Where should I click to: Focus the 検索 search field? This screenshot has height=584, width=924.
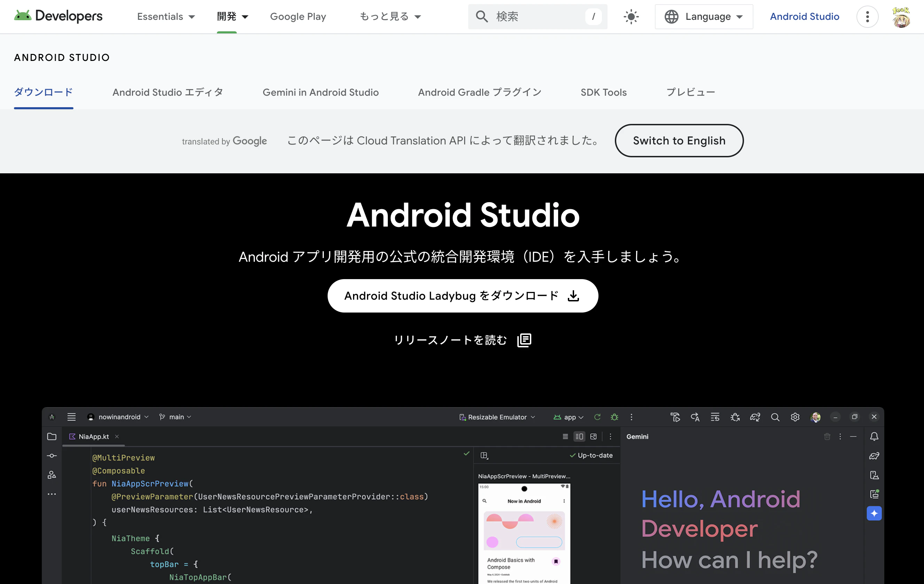click(x=538, y=16)
